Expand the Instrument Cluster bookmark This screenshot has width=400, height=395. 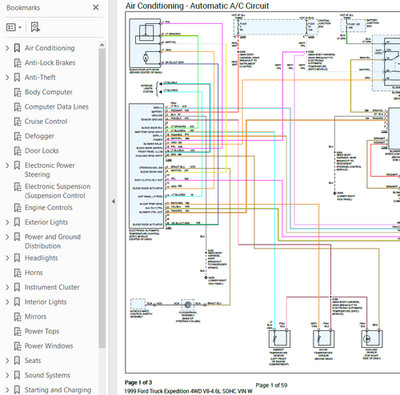[7, 287]
